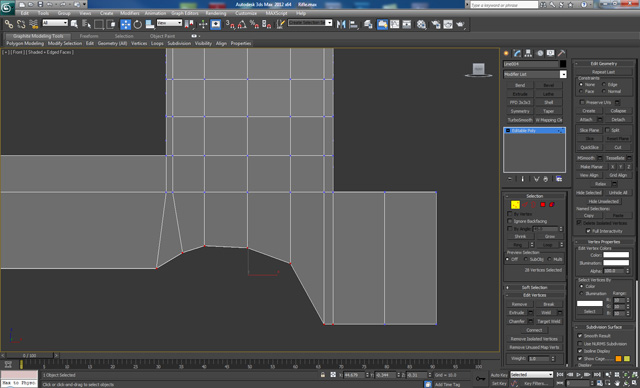Collapse the Subdivision Surface rollout

tap(603, 327)
